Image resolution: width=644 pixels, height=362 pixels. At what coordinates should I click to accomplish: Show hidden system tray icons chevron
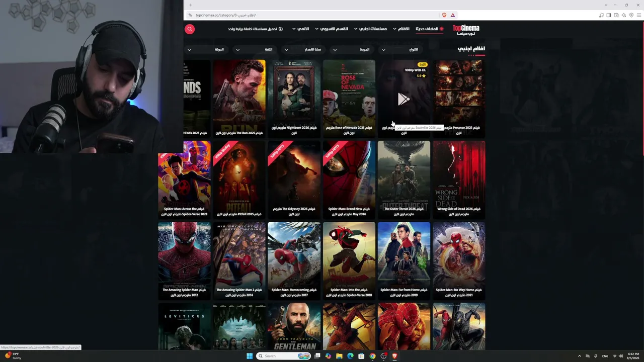pyautogui.click(x=579, y=356)
